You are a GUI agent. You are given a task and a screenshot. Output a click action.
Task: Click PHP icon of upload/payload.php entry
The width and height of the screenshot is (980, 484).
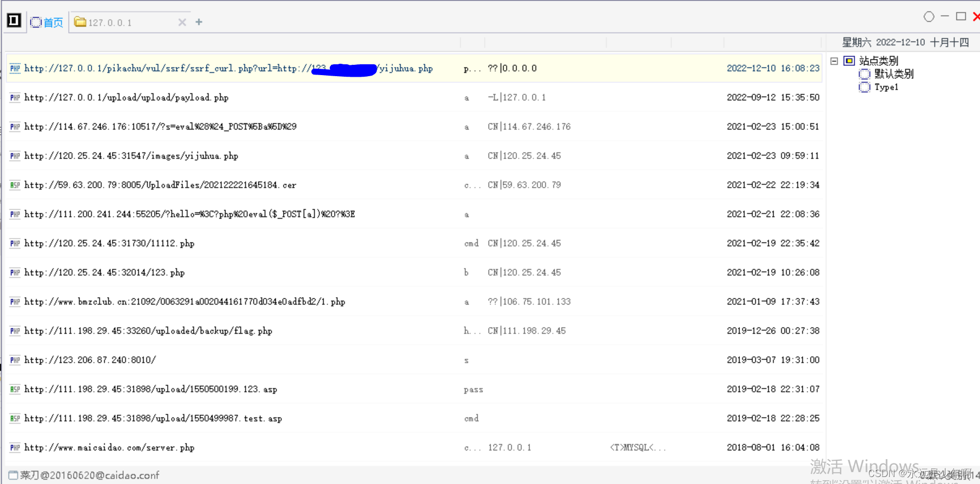click(15, 97)
